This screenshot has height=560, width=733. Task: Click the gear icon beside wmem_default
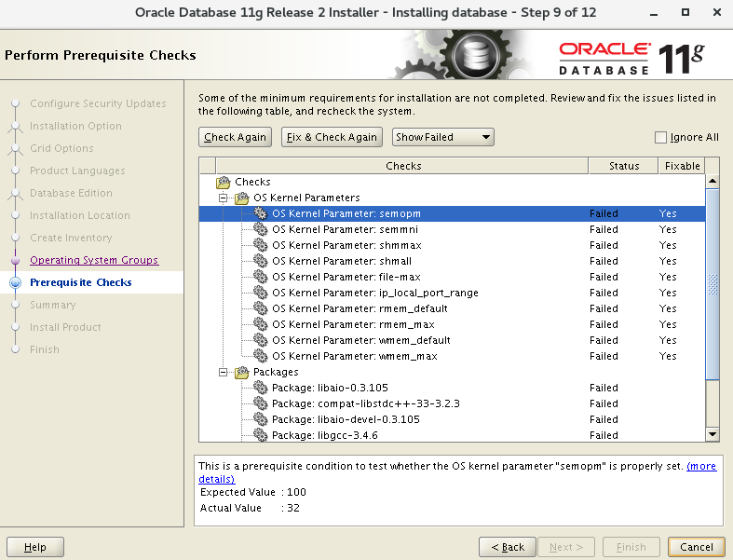coord(261,341)
